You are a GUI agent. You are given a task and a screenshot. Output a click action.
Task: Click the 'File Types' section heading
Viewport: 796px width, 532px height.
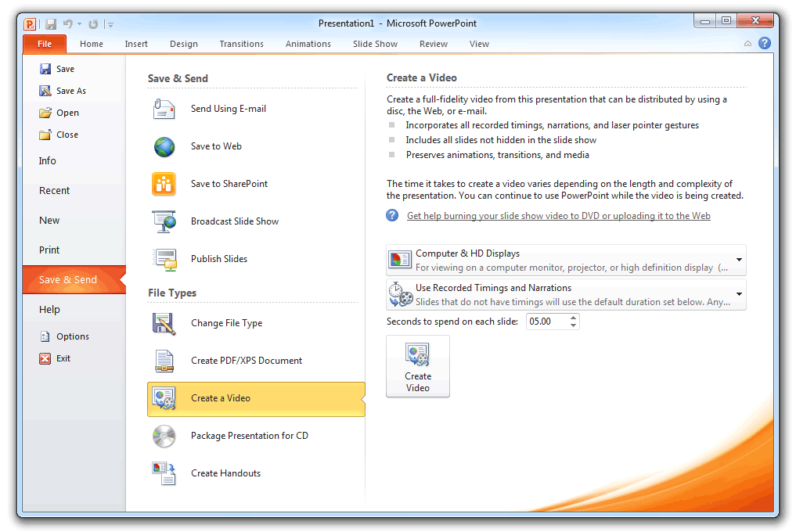click(x=172, y=293)
